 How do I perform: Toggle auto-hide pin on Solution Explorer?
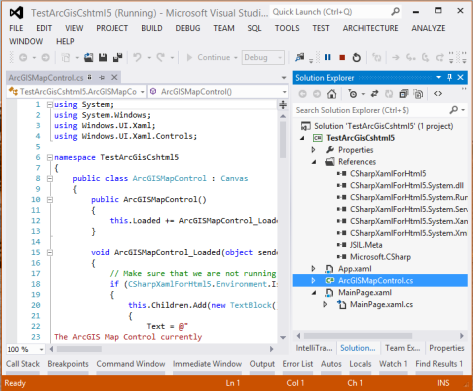[x=449, y=78]
